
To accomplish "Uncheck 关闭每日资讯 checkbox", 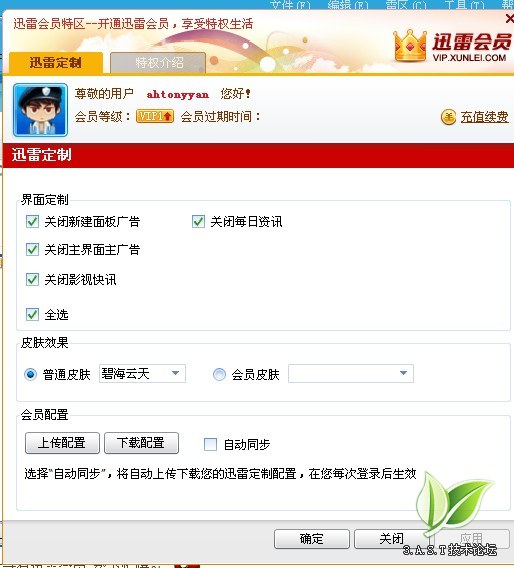I will click(198, 221).
